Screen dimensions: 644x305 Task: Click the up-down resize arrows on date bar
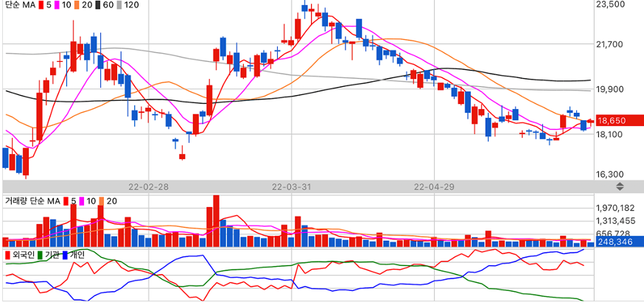point(620,187)
